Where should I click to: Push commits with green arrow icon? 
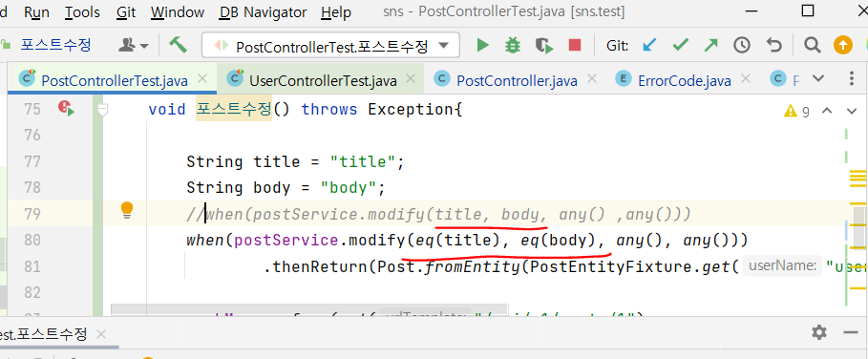710,45
